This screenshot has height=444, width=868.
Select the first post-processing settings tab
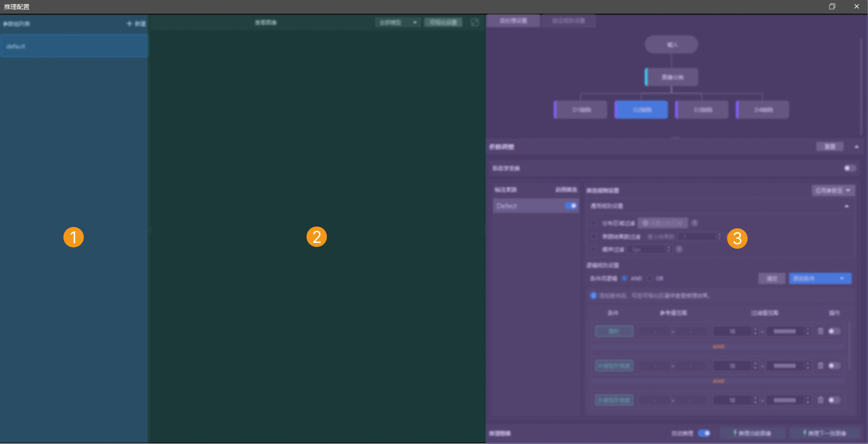pyautogui.click(x=513, y=20)
